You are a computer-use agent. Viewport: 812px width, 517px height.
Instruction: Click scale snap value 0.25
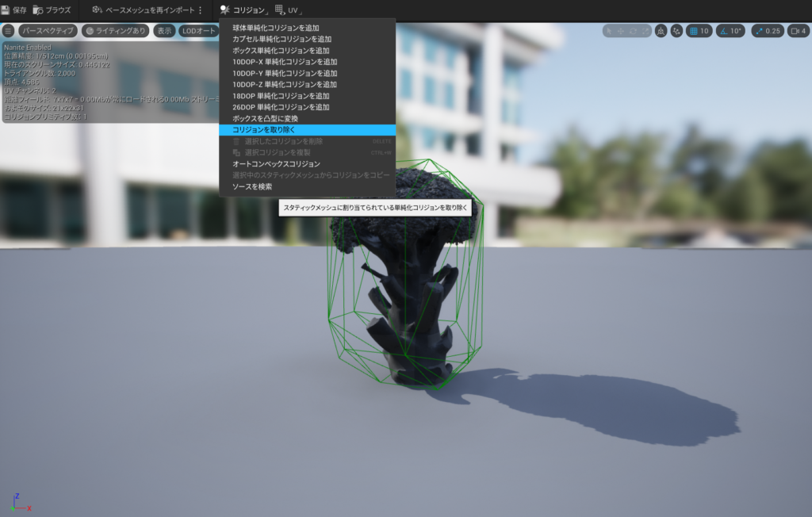(x=772, y=31)
